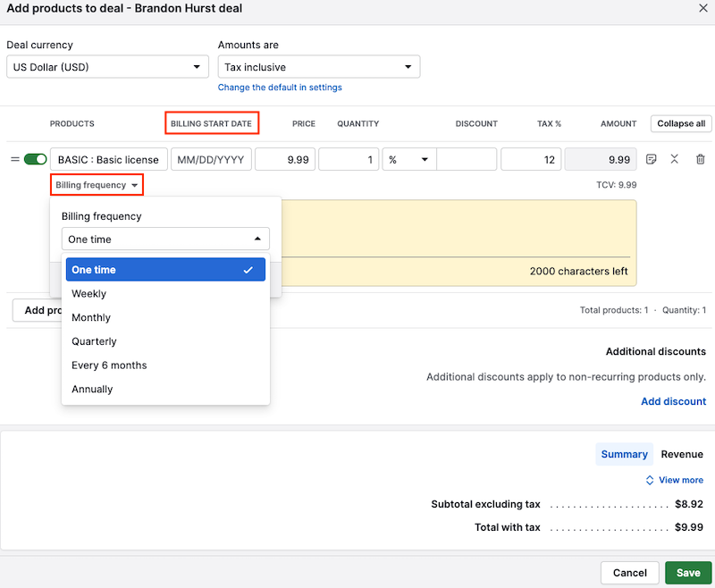Click the View more refresh diamond icon
The width and height of the screenshot is (715, 588).
click(x=650, y=480)
